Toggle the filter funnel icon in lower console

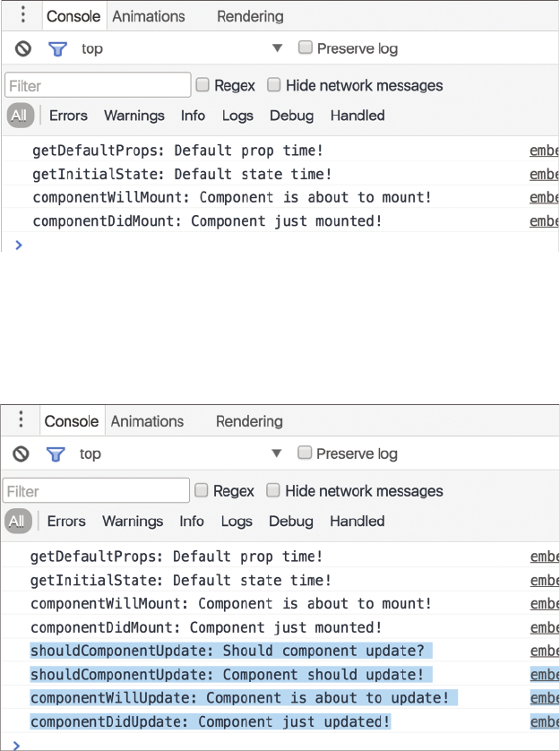click(56, 454)
